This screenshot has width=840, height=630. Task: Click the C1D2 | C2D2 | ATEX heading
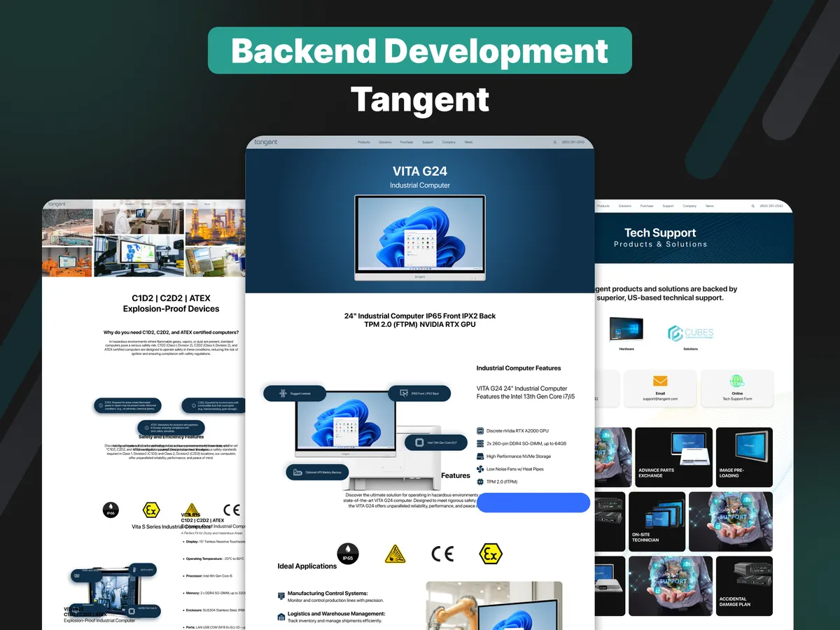pos(171,297)
